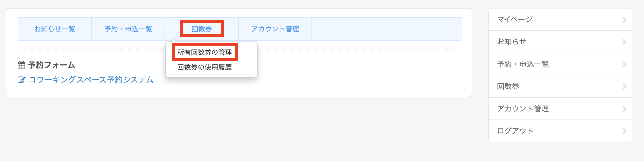644x161 pixels.
Task: Click the chevron arrow in マイページ row
Action: (624, 20)
